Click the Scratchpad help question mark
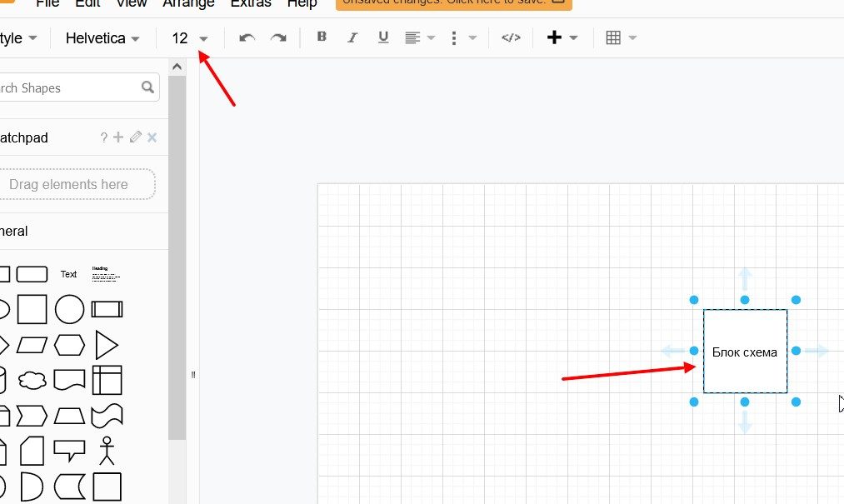This screenshot has width=844, height=504. pyautogui.click(x=104, y=137)
